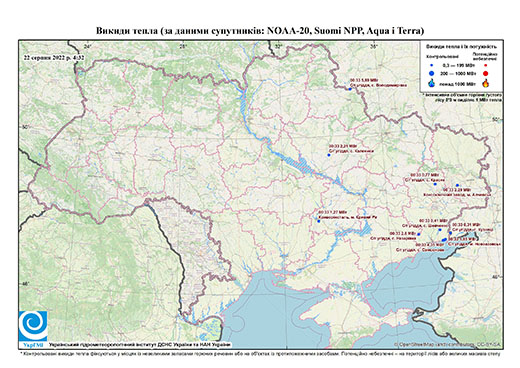520x368 pixels.
Task: Click the map title mentioning NOAA-20, Suomi NPP
Action: tap(260, 31)
